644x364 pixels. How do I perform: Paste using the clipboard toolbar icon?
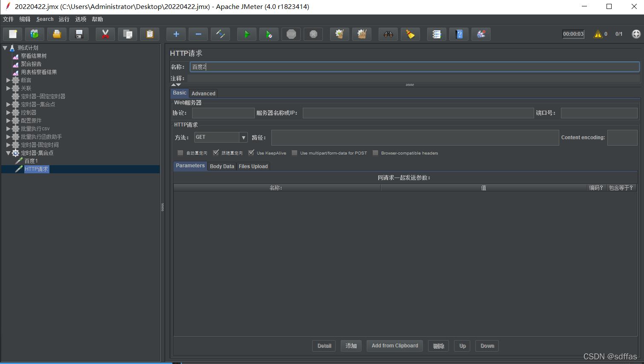point(149,34)
